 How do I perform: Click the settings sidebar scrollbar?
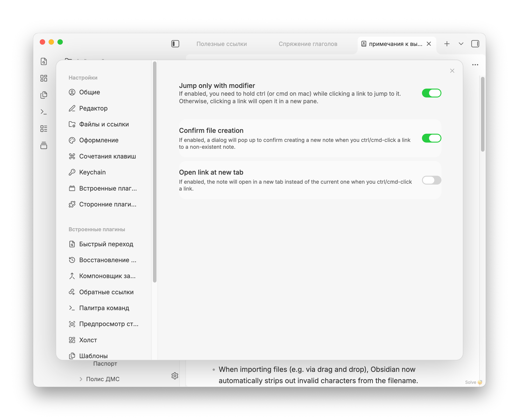(x=155, y=171)
